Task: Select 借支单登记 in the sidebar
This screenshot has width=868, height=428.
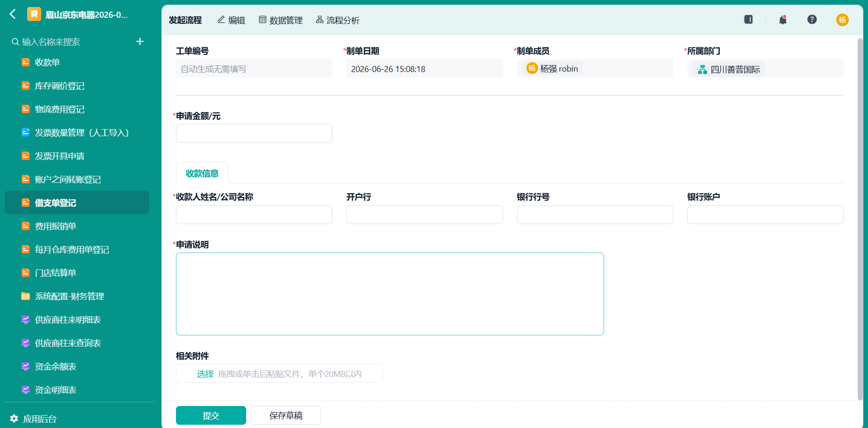Action: pos(77,203)
